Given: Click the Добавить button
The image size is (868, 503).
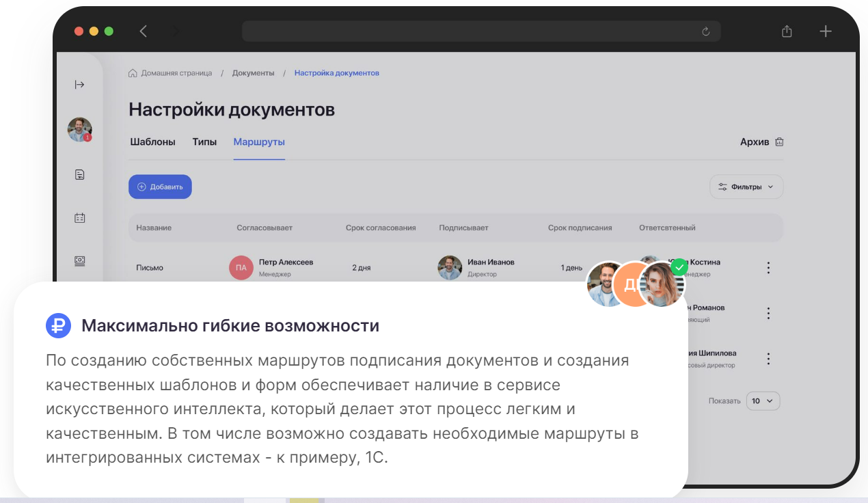Looking at the screenshot, I should 160,187.
